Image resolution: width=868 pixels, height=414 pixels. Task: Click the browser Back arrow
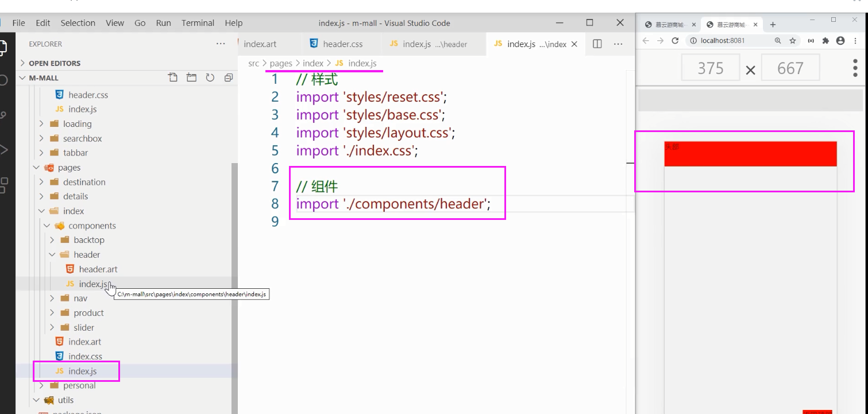coord(646,41)
